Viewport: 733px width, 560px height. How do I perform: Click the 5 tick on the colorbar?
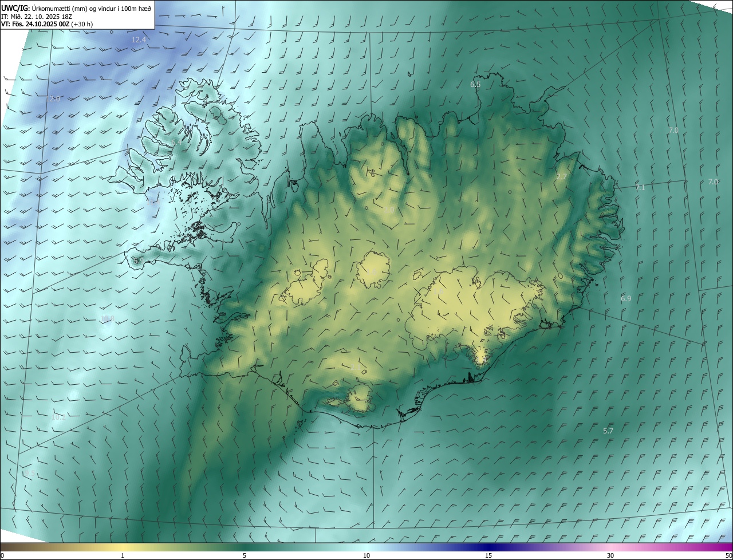point(245,556)
